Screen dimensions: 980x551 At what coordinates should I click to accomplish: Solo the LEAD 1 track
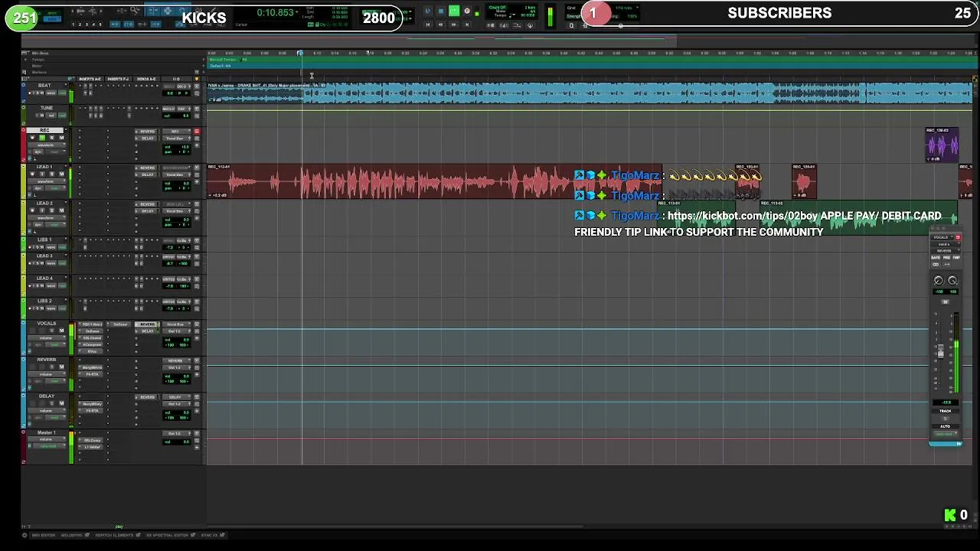(x=52, y=174)
